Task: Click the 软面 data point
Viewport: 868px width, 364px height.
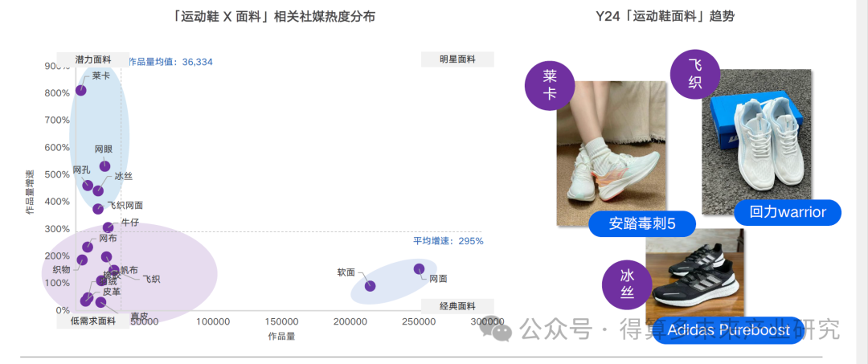Action: click(x=370, y=285)
